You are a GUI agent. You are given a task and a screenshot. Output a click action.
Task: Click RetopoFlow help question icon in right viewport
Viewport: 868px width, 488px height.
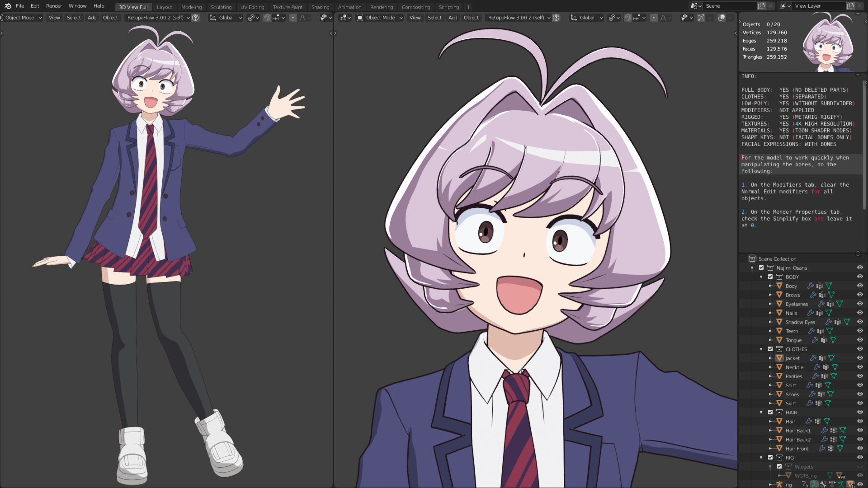556,18
